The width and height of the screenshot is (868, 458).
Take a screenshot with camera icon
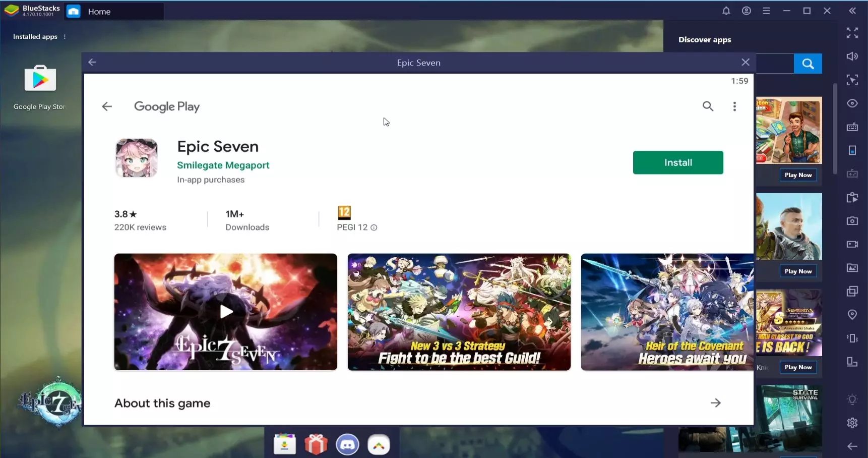(852, 221)
